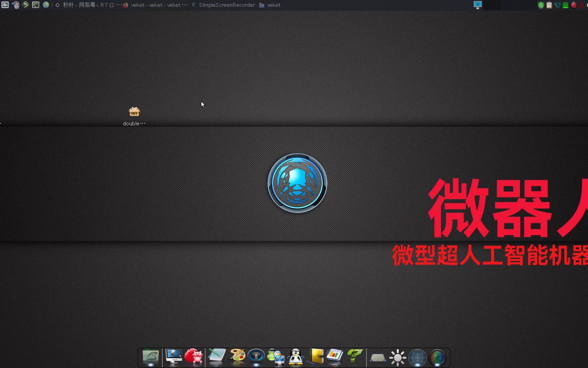Select the double PET package desktop icon

point(134,116)
